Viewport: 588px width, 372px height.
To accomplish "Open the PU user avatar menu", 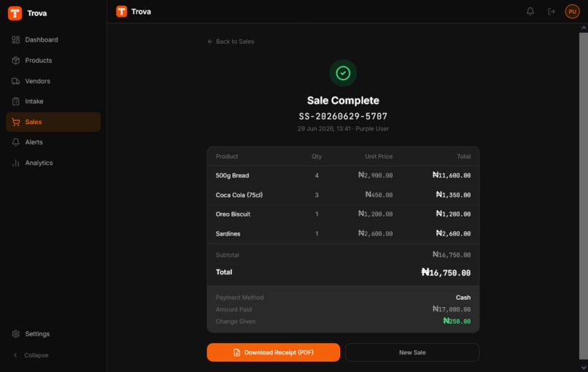I will (x=572, y=12).
